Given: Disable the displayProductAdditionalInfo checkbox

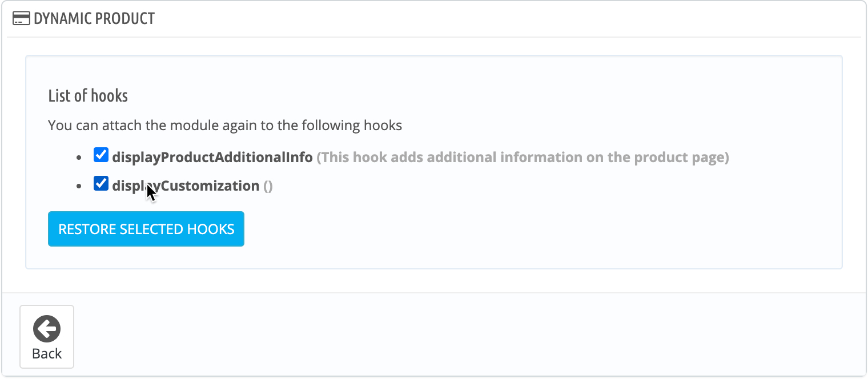Looking at the screenshot, I should [x=101, y=154].
